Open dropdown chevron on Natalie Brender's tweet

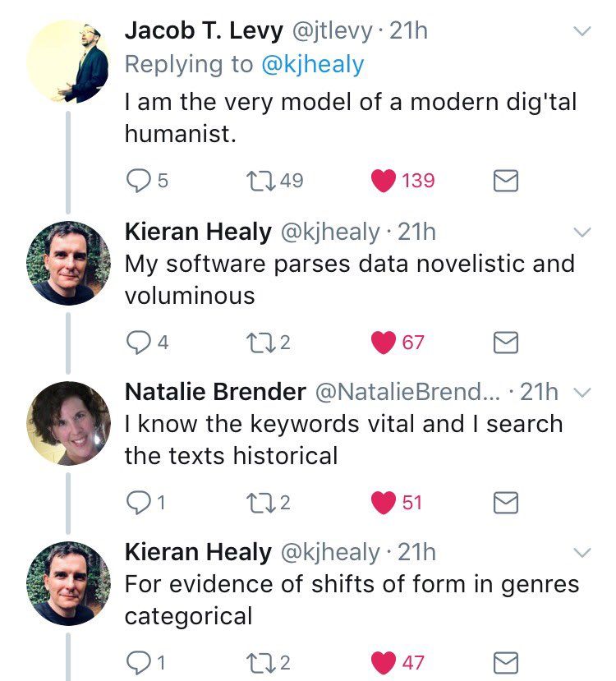(x=582, y=393)
